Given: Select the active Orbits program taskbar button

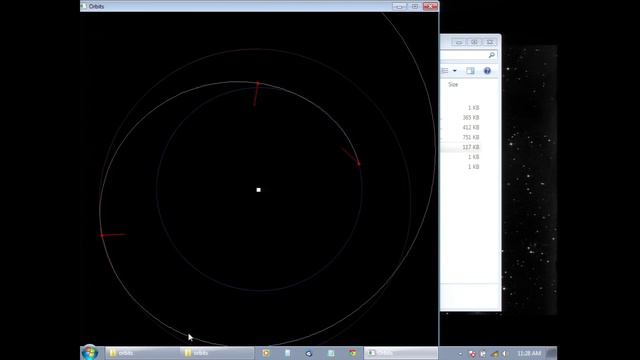Looking at the screenshot, I should 400,353.
